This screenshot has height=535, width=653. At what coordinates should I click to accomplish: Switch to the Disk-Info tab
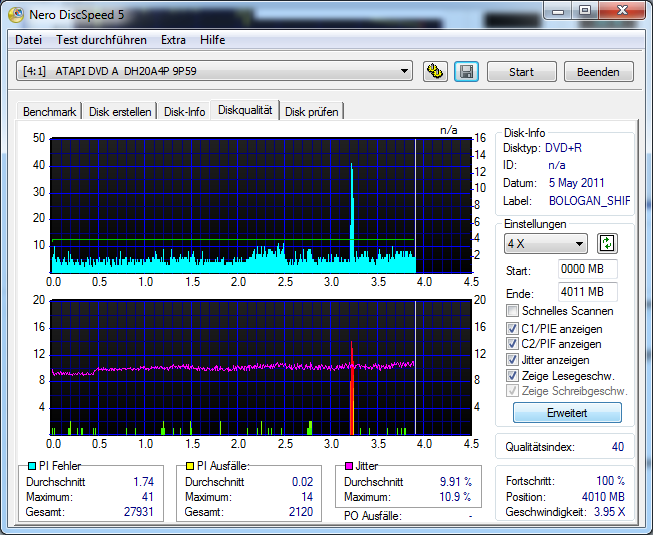pyautogui.click(x=184, y=112)
